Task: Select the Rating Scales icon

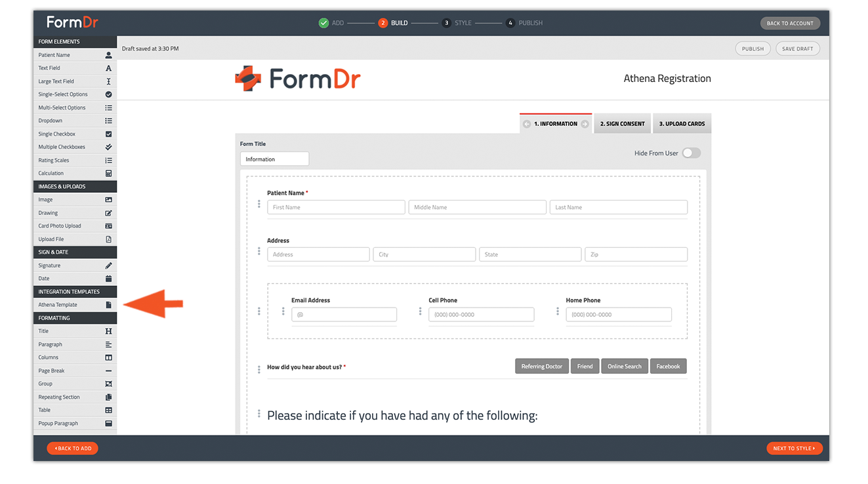Action: pos(109,160)
